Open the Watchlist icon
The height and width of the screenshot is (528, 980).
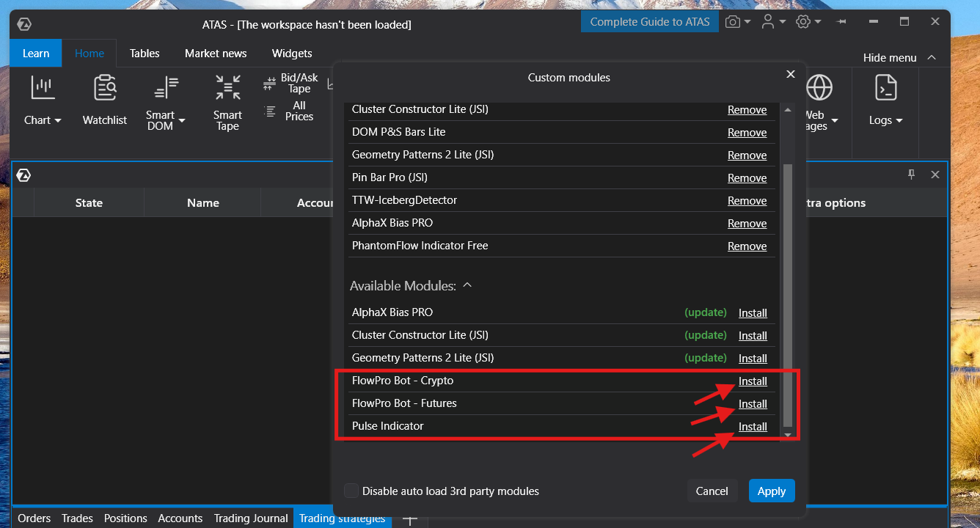point(105,88)
